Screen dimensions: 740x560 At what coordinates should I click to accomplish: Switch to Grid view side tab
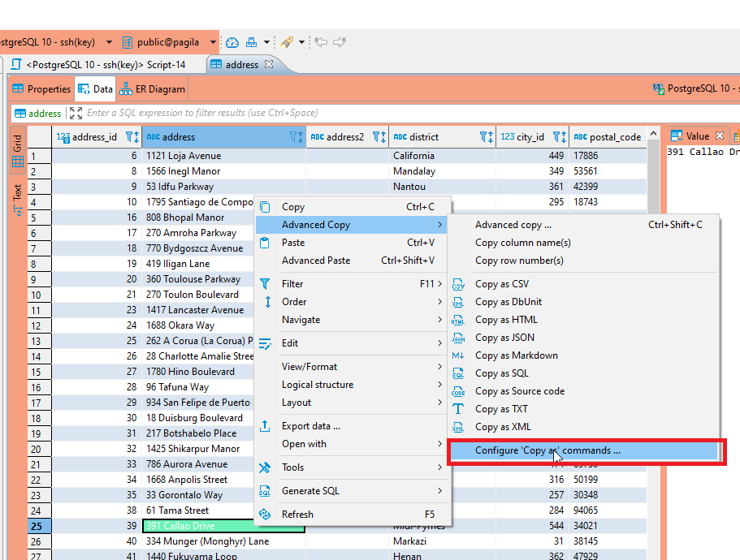tap(17, 151)
